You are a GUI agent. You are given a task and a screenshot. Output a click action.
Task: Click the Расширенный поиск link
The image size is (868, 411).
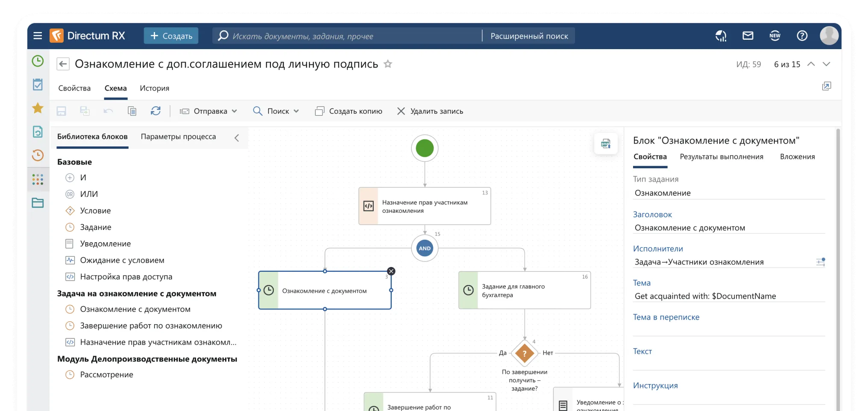pyautogui.click(x=529, y=36)
